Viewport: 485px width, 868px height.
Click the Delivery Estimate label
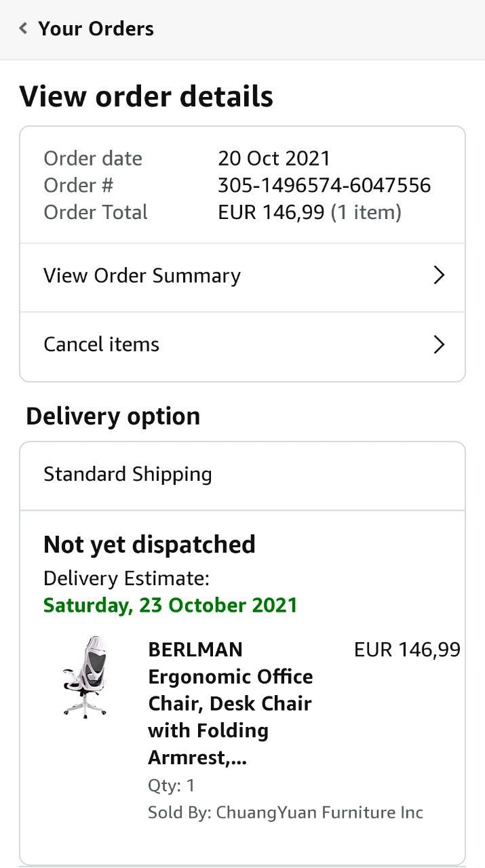(x=126, y=578)
